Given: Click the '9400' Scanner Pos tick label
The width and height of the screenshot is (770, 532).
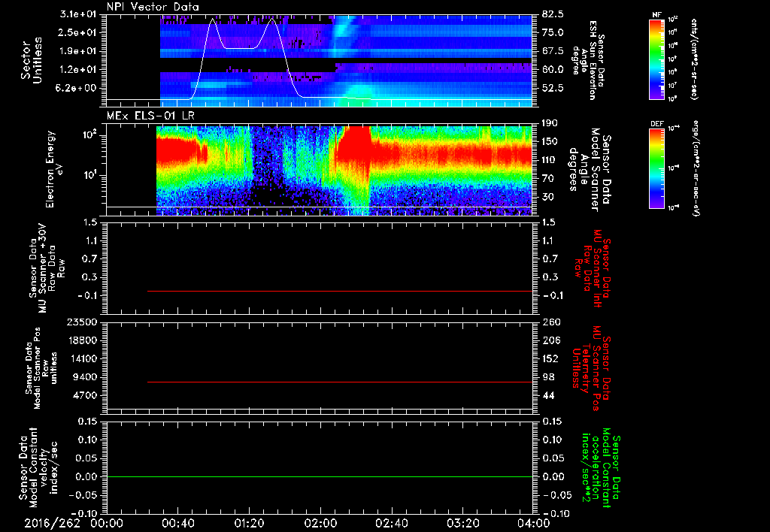Looking at the screenshot, I should (85, 377).
